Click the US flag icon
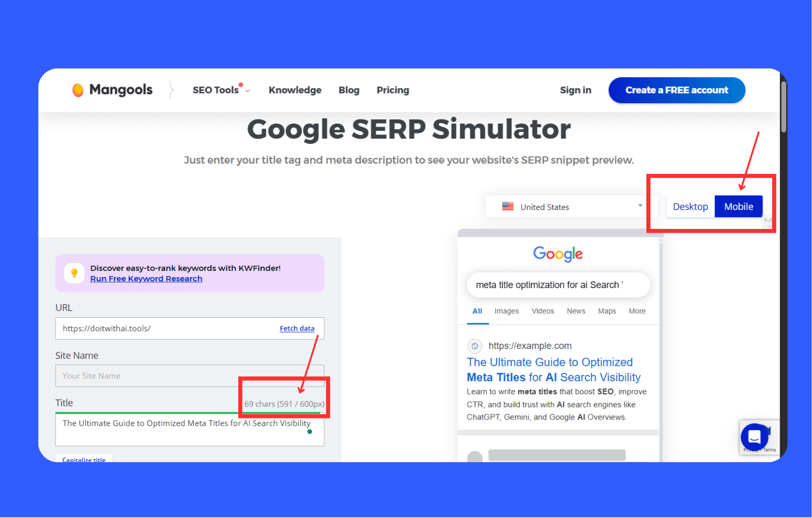Image resolution: width=812 pixels, height=518 pixels. point(508,206)
